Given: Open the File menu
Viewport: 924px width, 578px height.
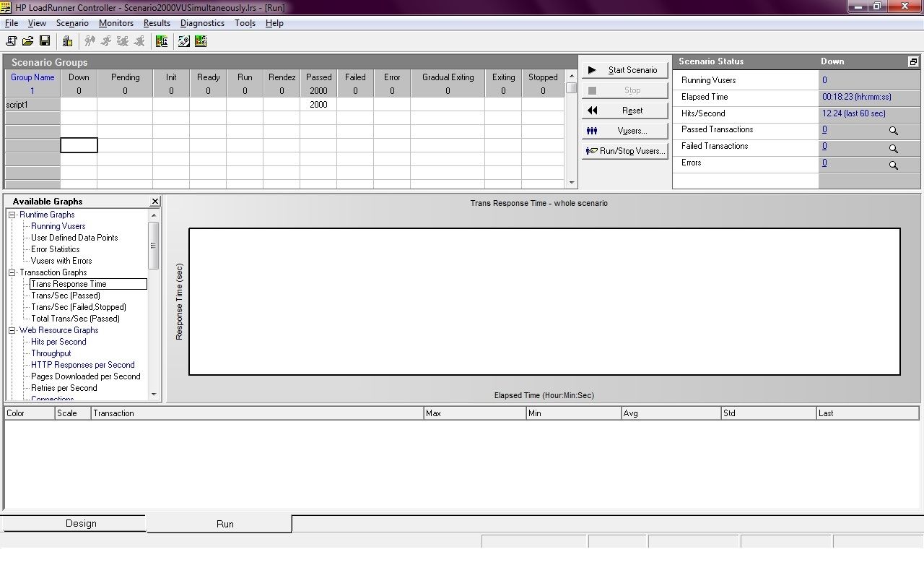Looking at the screenshot, I should [12, 23].
